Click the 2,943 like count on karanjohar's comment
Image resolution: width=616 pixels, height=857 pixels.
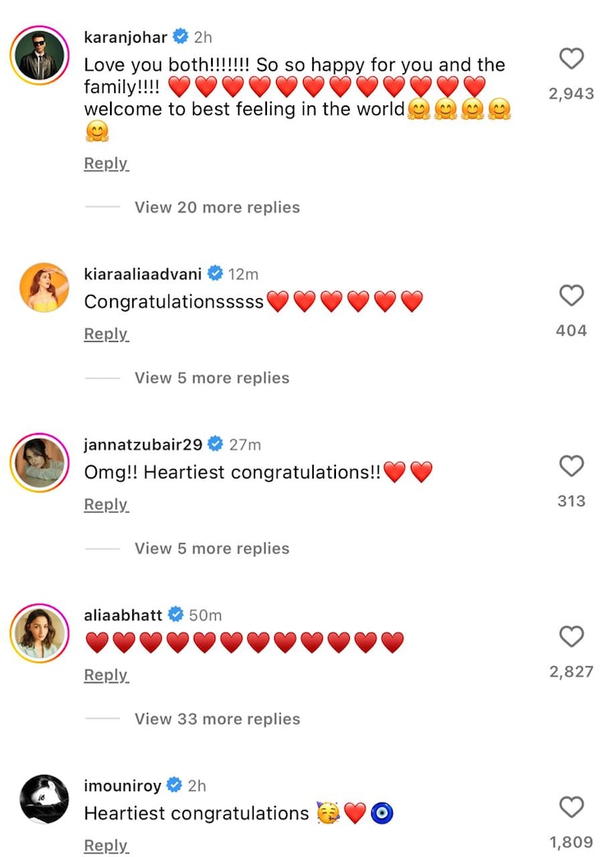click(572, 93)
